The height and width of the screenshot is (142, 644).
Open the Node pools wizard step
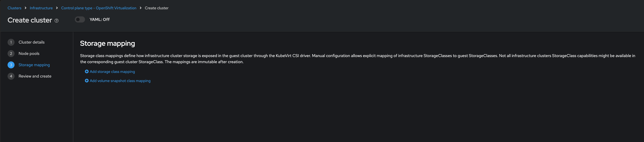point(29,53)
